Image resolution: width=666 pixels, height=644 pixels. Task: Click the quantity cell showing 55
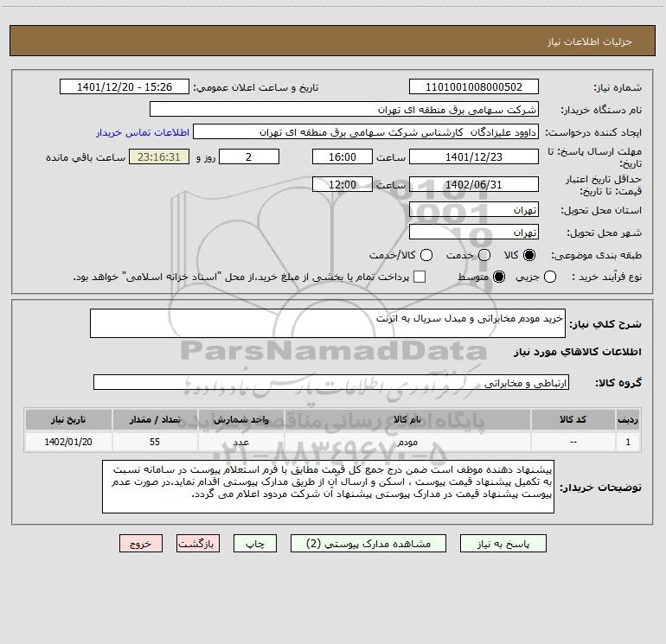[155, 442]
